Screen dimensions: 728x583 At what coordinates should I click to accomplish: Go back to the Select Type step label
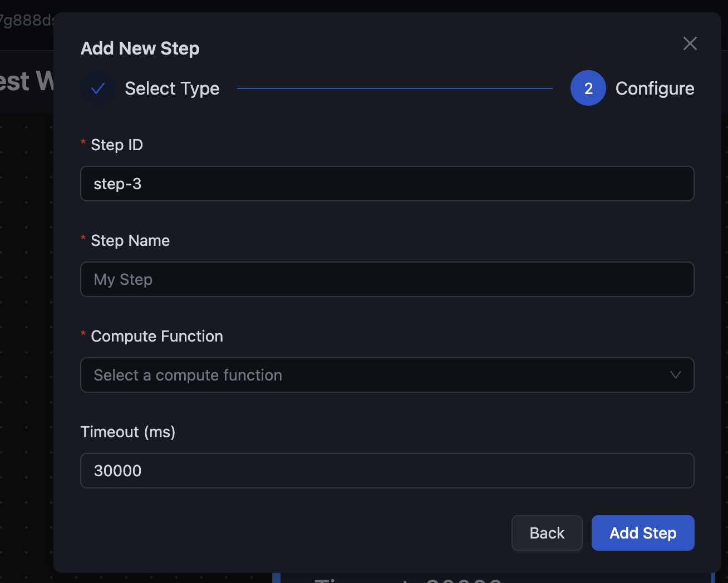pos(172,88)
